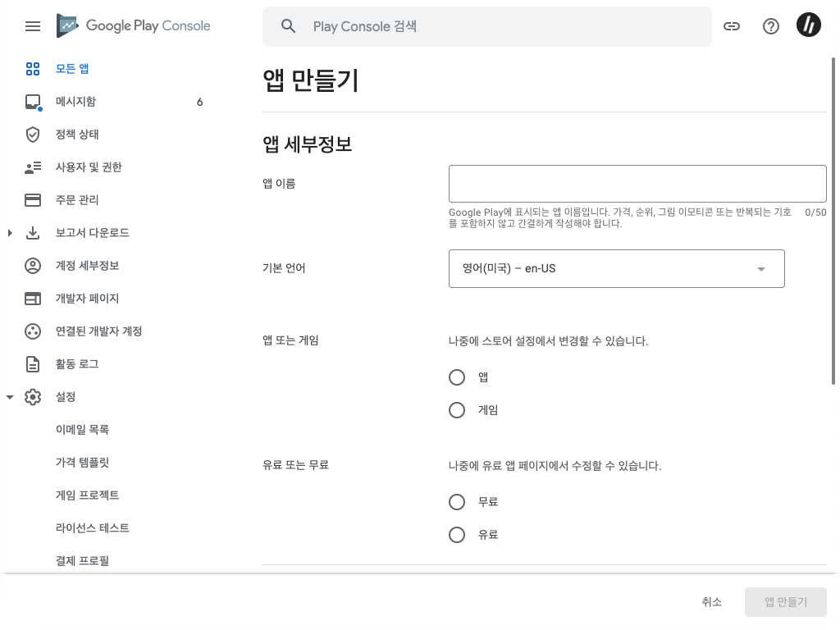Click the 취소 button
This screenshot has width=840, height=630.
[x=711, y=602]
